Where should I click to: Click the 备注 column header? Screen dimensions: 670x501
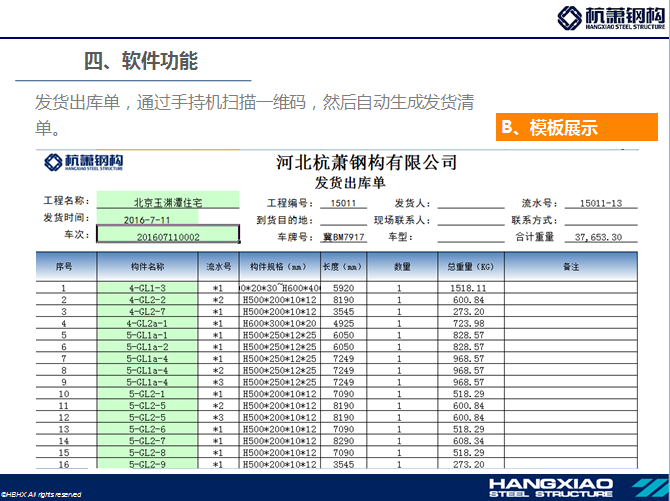pyautogui.click(x=571, y=267)
